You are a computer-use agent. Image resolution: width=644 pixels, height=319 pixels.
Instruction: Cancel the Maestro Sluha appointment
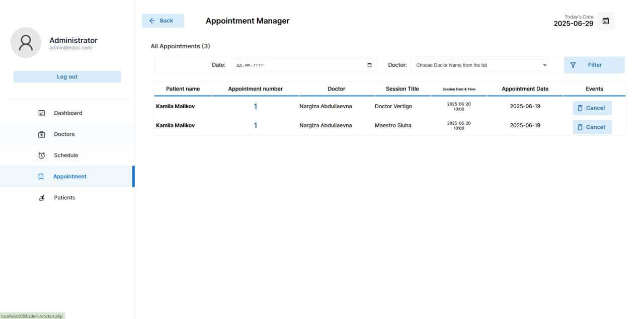click(x=592, y=127)
